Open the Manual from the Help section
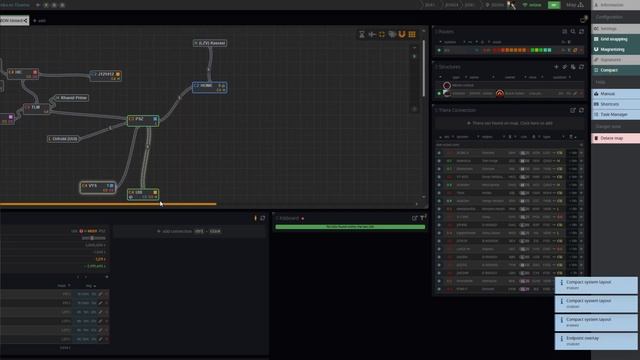Screen dimensions: 640x360 [x=616, y=94]
